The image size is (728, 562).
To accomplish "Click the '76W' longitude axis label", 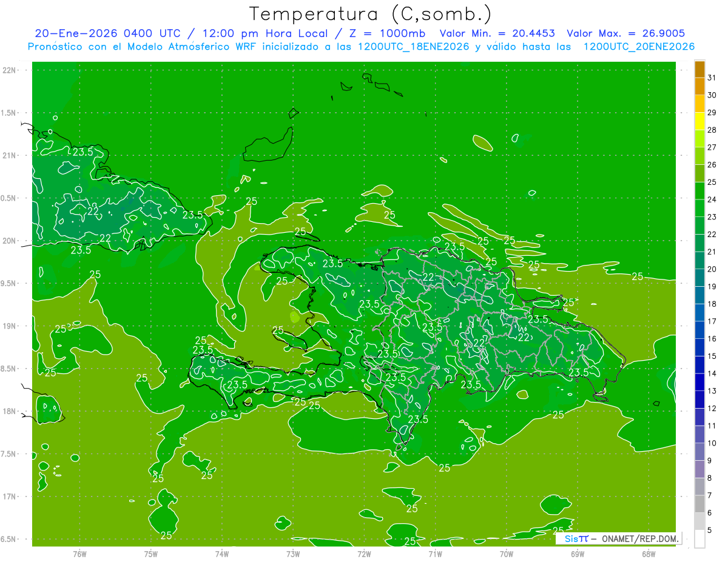I will [x=79, y=554].
